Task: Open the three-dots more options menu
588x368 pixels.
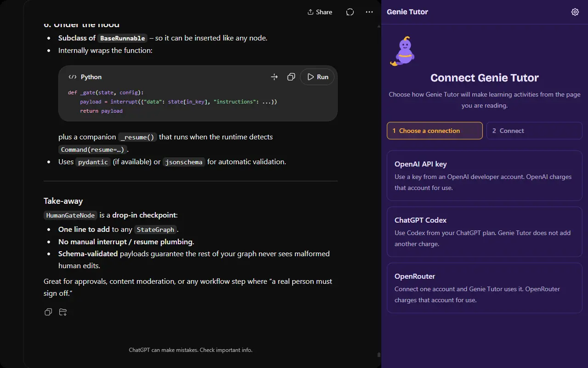Action: click(369, 12)
